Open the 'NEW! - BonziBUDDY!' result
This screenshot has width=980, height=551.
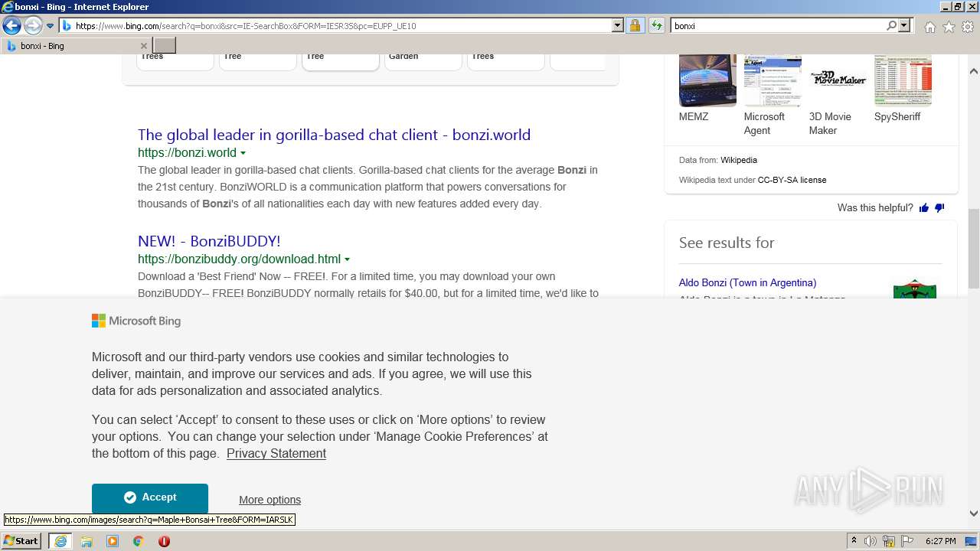pyautogui.click(x=209, y=241)
